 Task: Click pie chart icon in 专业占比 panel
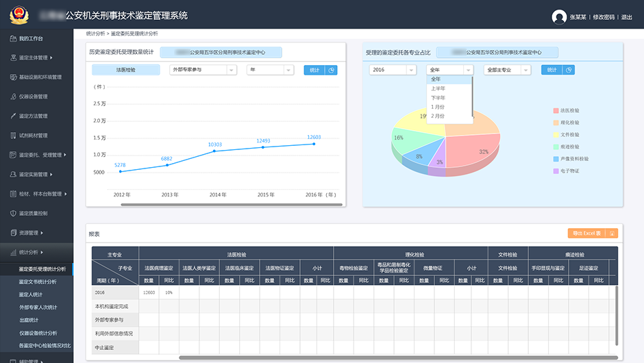tap(569, 70)
